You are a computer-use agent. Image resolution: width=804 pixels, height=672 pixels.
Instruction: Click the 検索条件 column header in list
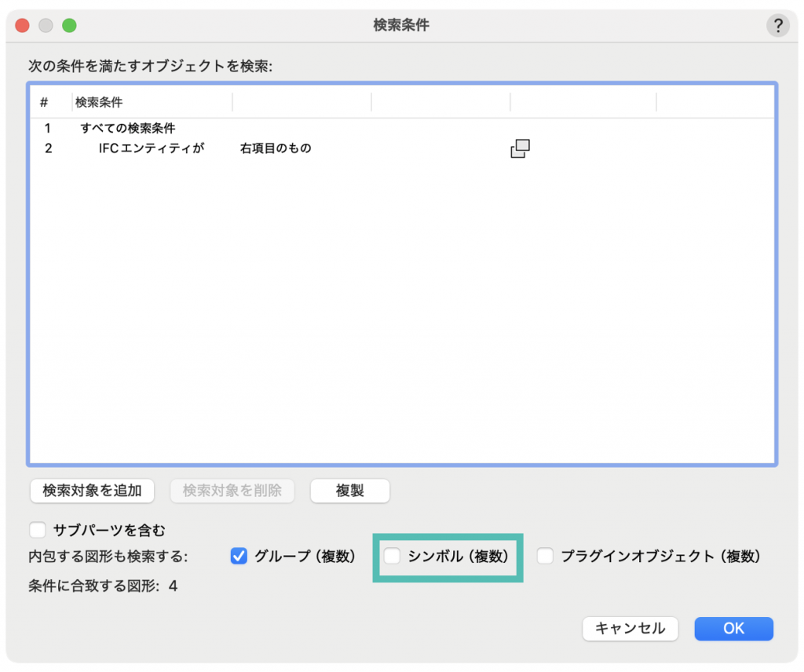(99, 103)
